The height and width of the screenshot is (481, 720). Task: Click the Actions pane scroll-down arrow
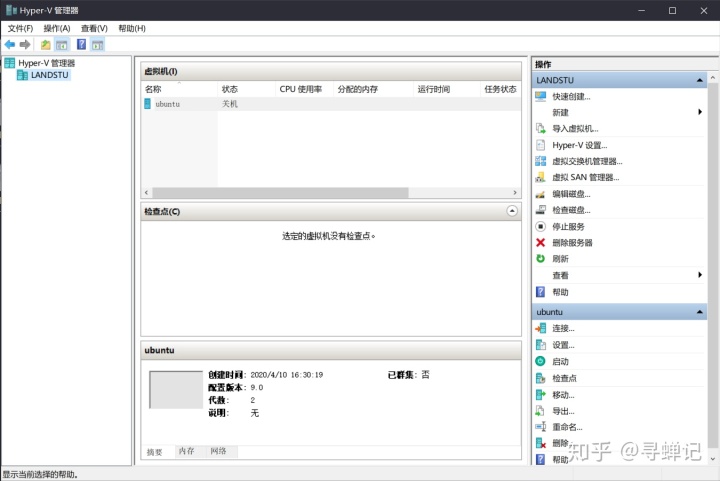point(713,459)
